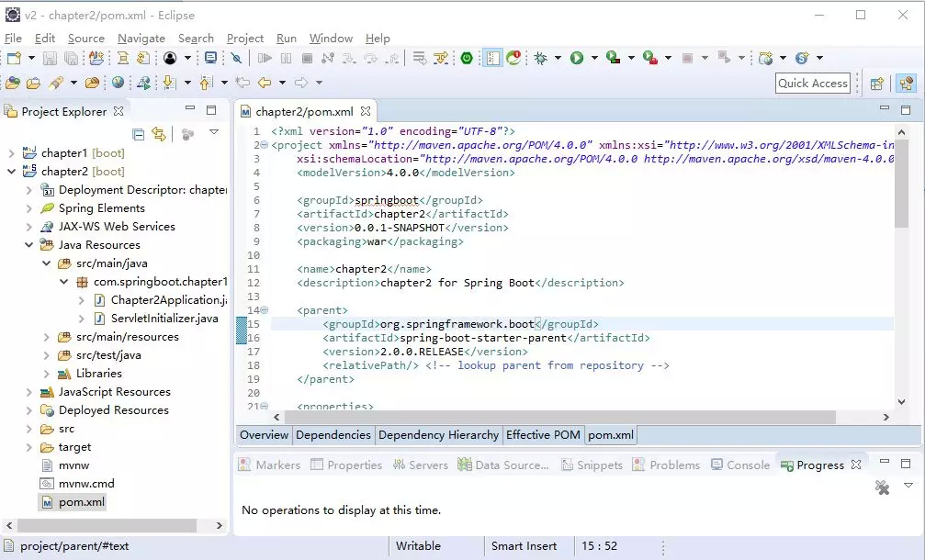Click the New file wizard icon

[13, 58]
